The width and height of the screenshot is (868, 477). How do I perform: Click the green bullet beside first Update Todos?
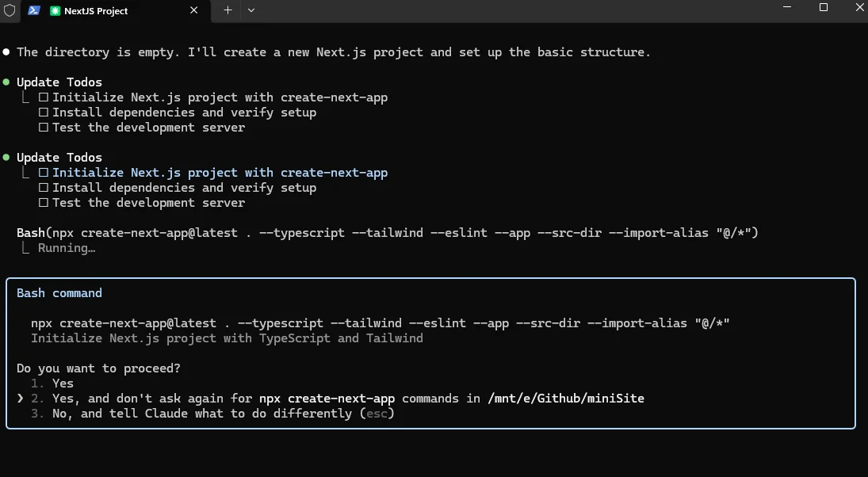click(x=6, y=82)
